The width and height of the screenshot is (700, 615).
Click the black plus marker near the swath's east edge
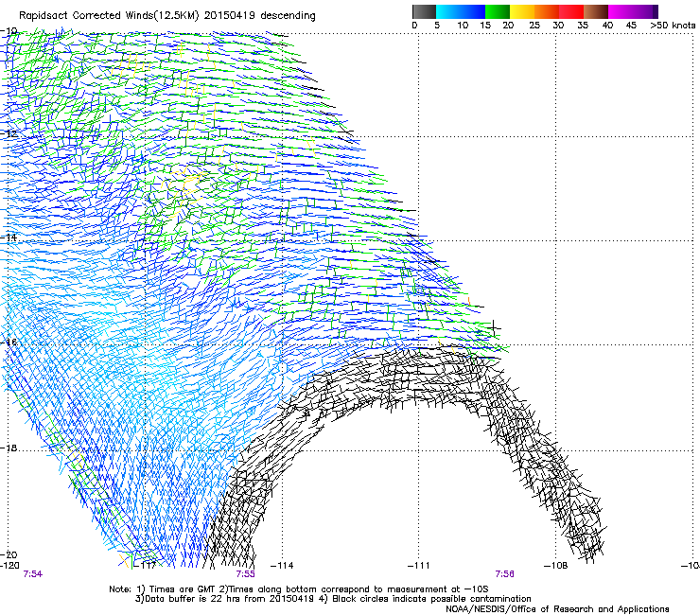click(494, 328)
